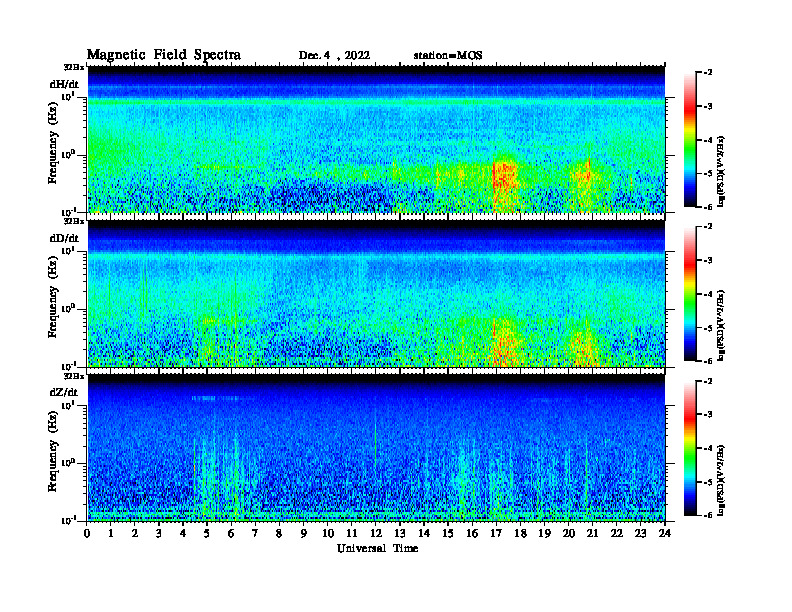Click the time axis tick label "11"
Screen dimensions: 792x612
click(x=352, y=534)
